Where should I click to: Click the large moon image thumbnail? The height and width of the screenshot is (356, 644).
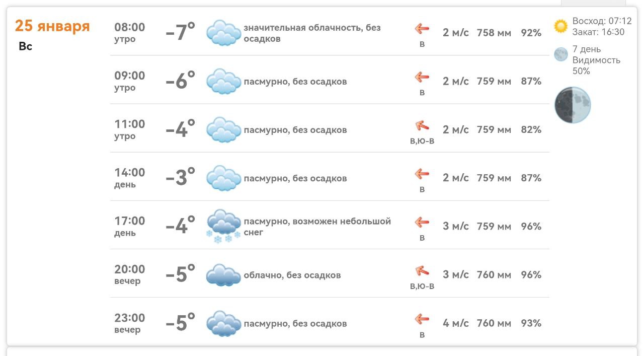573,105
